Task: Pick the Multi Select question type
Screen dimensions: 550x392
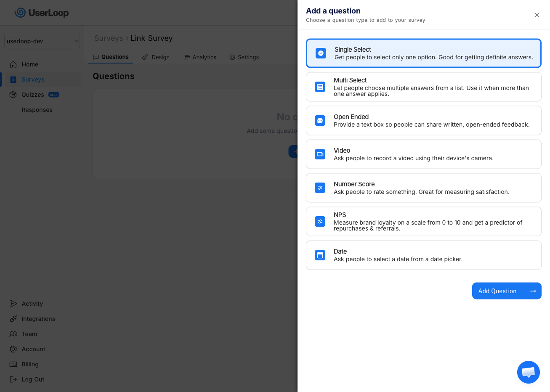Action: pos(423,87)
